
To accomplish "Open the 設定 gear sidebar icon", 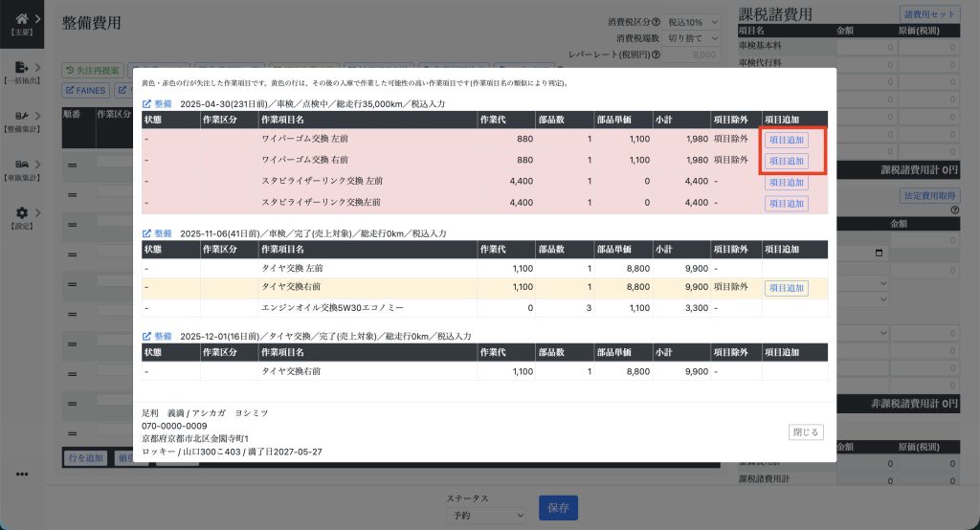I will (x=21, y=212).
